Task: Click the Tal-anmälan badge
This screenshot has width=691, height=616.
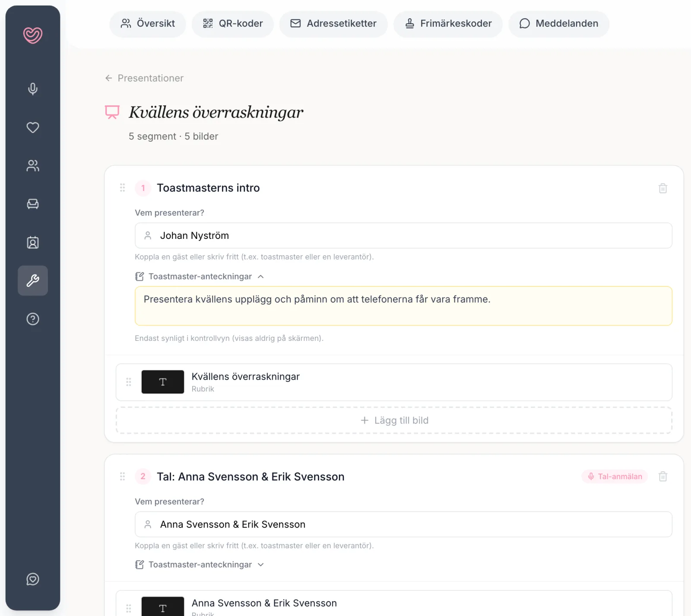Action: click(x=615, y=476)
